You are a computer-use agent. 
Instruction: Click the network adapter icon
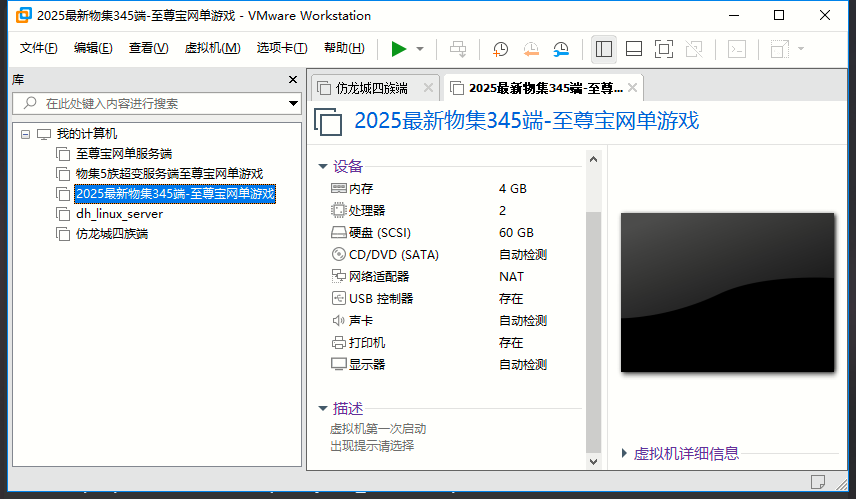tap(338, 276)
